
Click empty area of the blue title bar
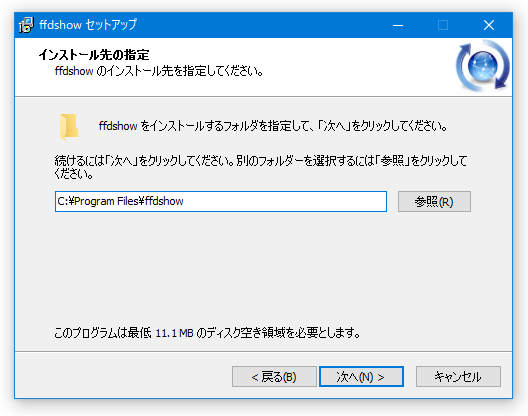(263, 25)
